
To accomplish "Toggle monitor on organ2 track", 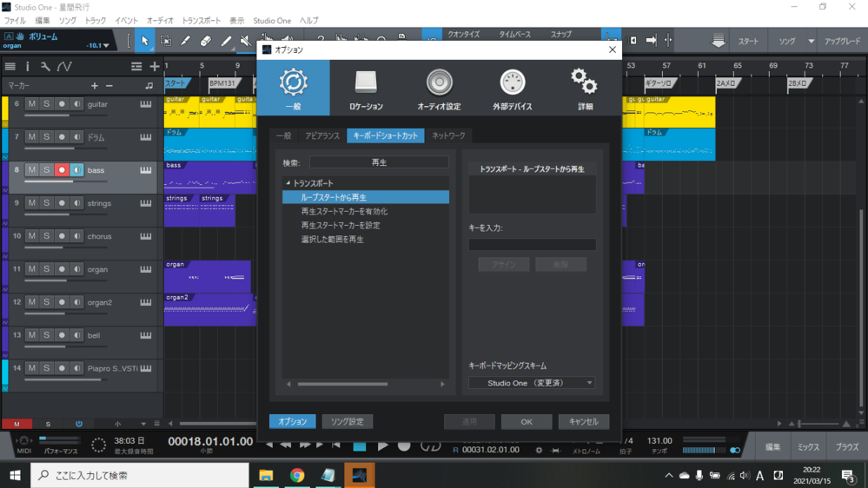I will (77, 302).
